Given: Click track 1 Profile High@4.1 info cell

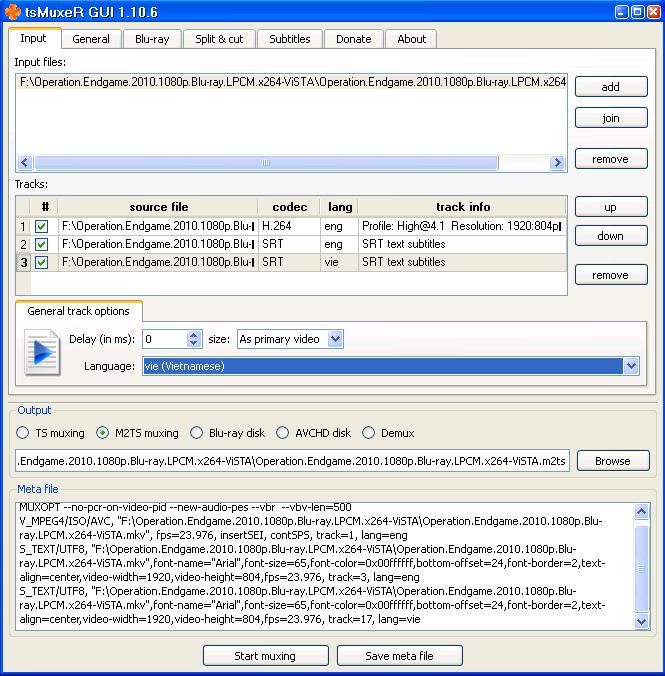Looking at the screenshot, I should coord(462,226).
